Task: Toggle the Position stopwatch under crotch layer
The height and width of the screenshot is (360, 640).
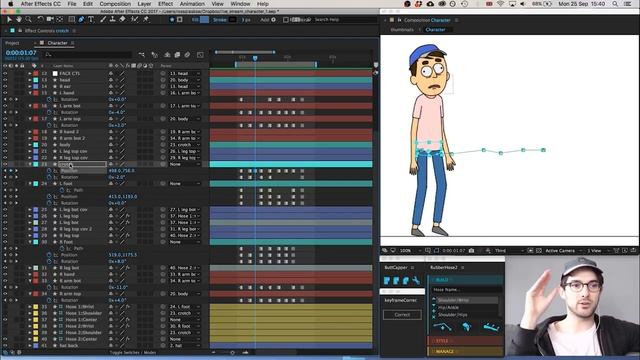Action: tap(49, 171)
